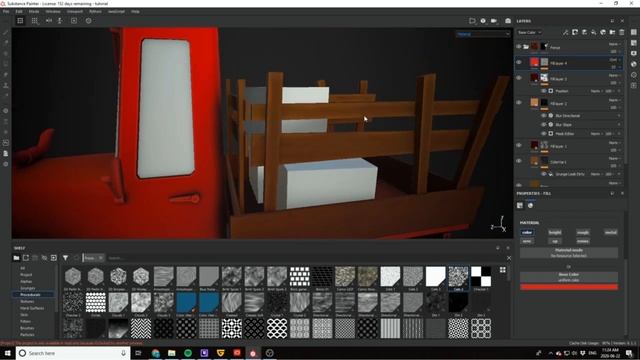Open Spotify from the taskbar
Image resolution: width=640 pixels, height=360 pixels.
tap(188, 353)
